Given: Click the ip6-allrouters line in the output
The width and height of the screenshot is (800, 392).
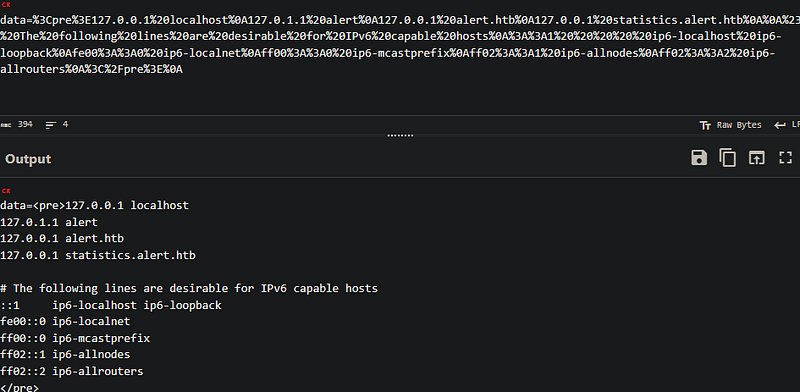Looking at the screenshot, I should coord(72,371).
